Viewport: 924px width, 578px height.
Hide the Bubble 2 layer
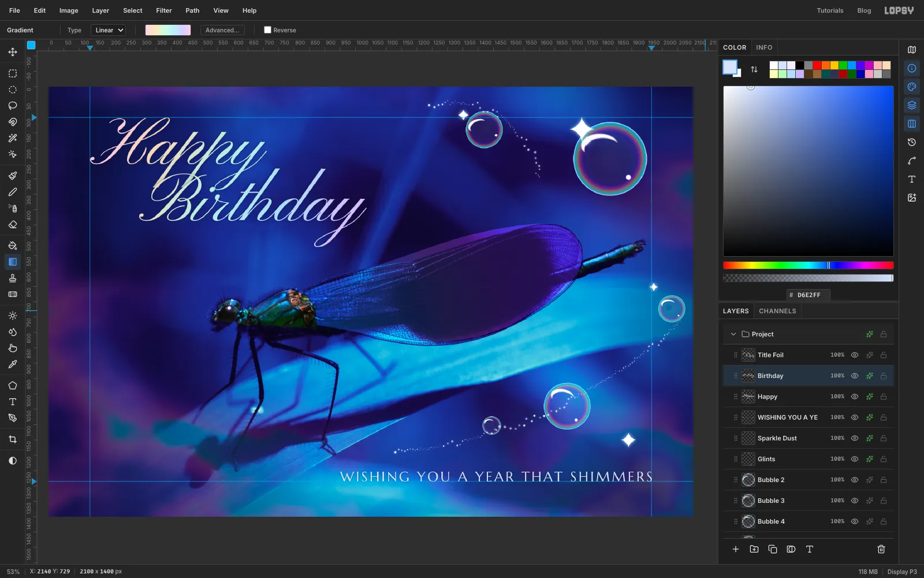[x=855, y=480]
